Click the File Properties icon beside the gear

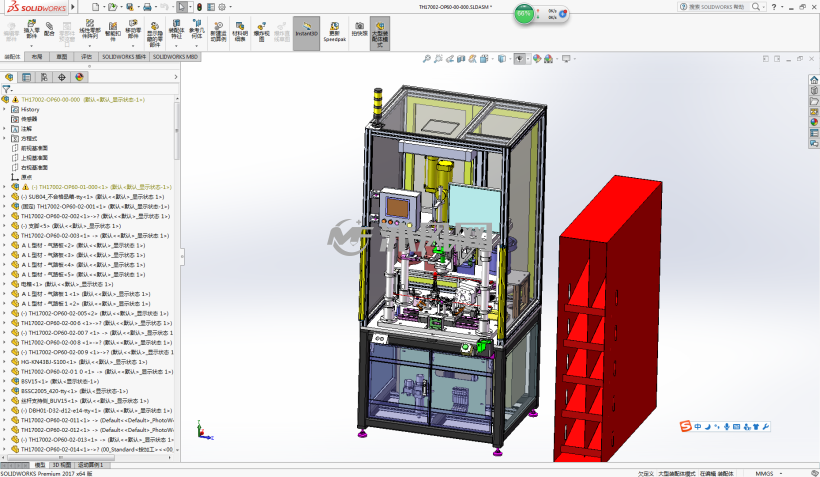(210, 7)
